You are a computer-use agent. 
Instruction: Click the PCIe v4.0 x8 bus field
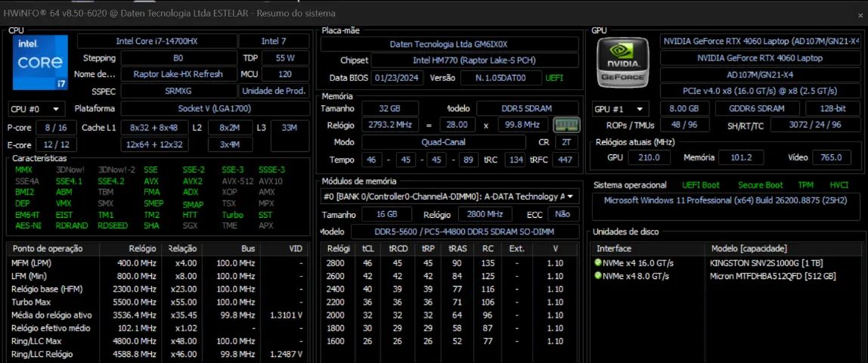pos(759,92)
